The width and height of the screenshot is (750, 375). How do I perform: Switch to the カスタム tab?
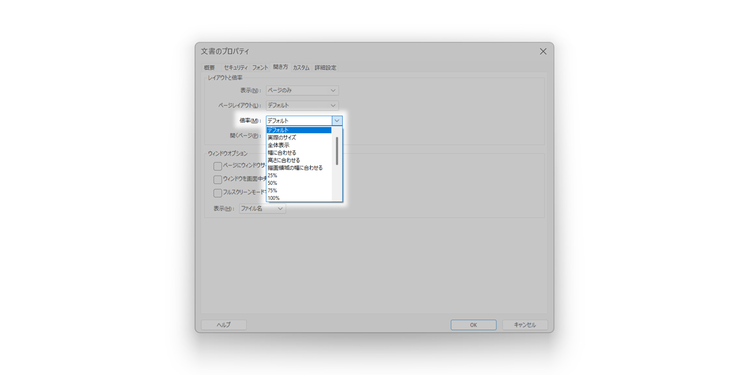point(301,68)
